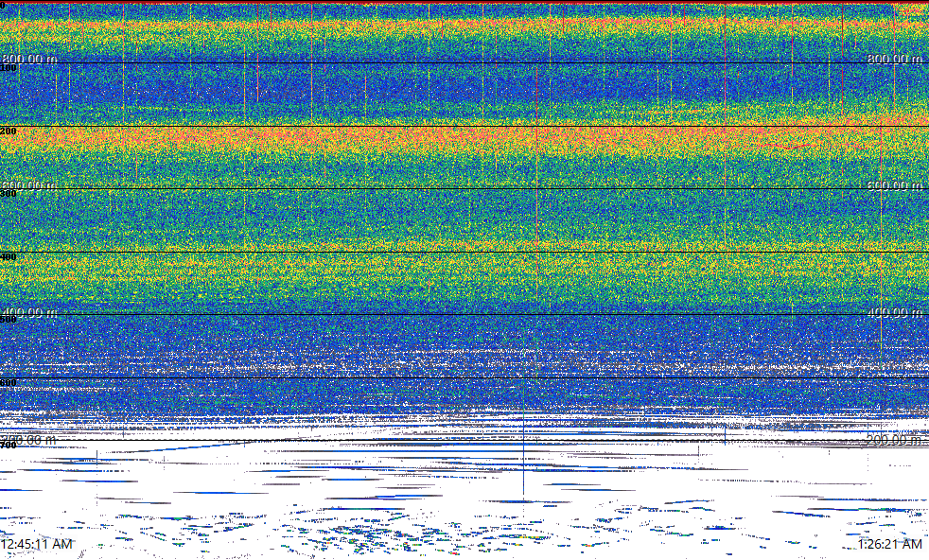Select the right 200.00 m depth label
This screenshot has height=560, width=929.
click(895, 440)
